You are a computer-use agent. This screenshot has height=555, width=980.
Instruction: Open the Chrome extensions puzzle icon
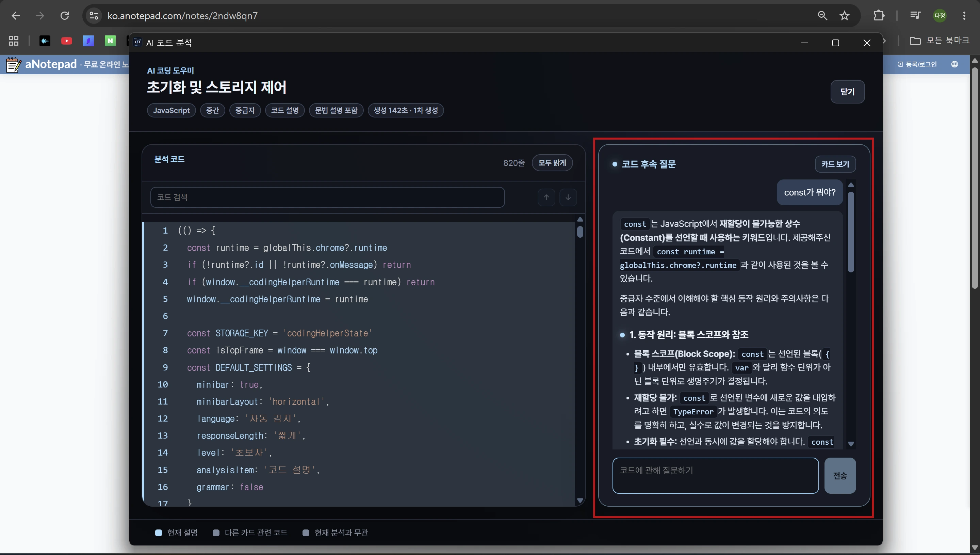coord(879,16)
